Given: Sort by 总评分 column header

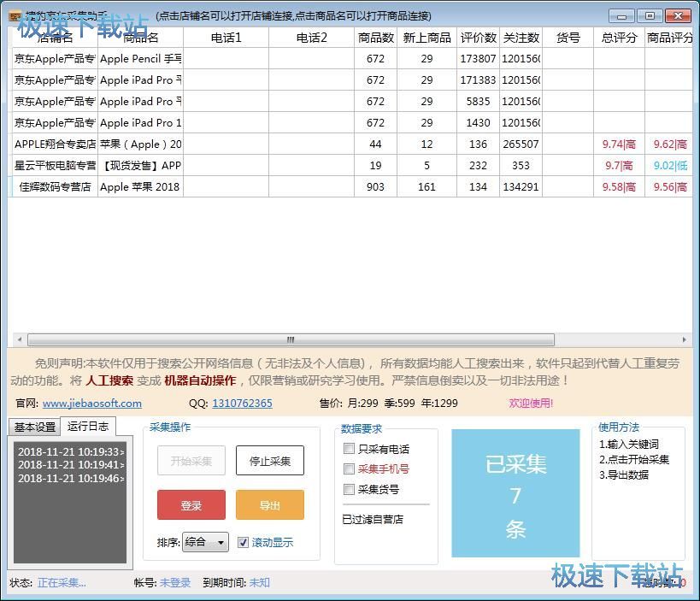Looking at the screenshot, I should point(619,38).
